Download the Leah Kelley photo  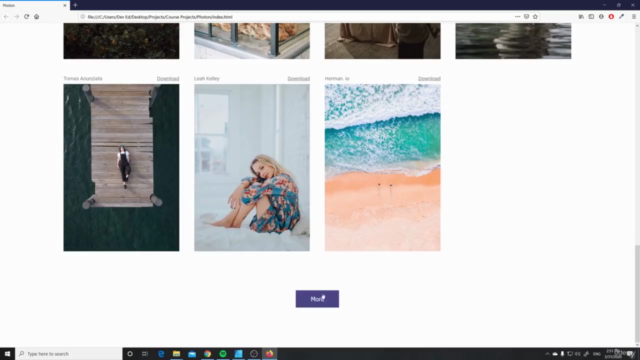pyautogui.click(x=298, y=78)
